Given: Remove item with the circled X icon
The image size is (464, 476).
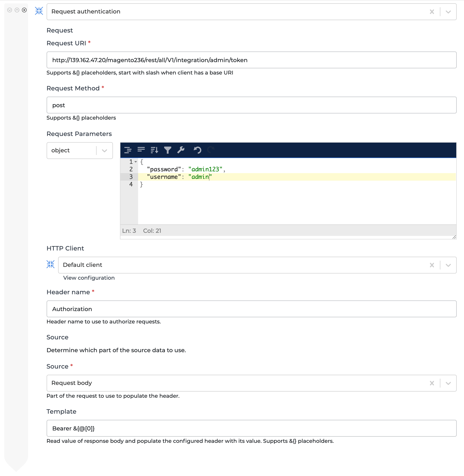Looking at the screenshot, I should tap(24, 10).
